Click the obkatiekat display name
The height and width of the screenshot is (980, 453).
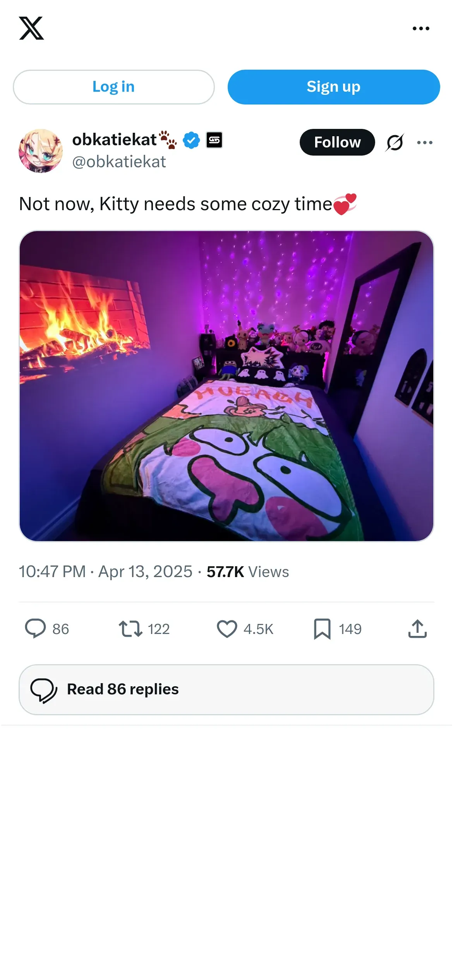pyautogui.click(x=114, y=139)
